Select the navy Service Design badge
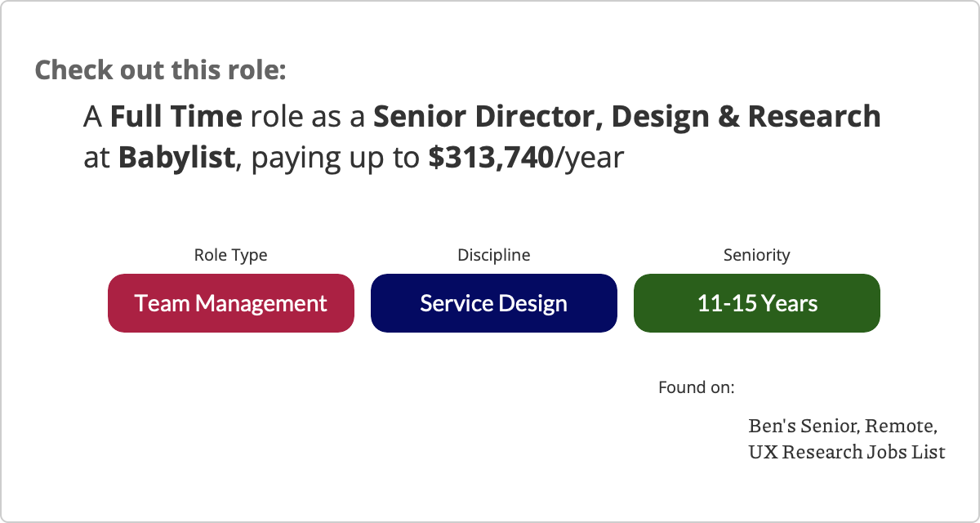This screenshot has height=523, width=980. pyautogui.click(x=494, y=303)
